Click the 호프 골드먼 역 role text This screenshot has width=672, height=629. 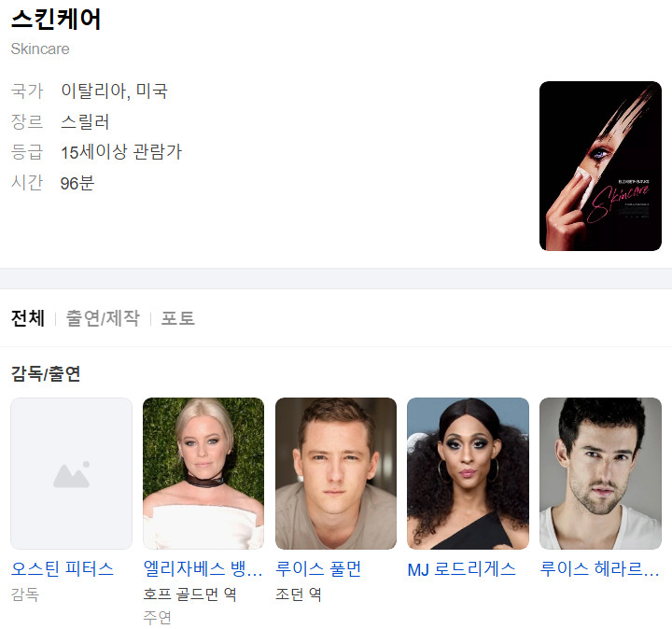(x=189, y=594)
